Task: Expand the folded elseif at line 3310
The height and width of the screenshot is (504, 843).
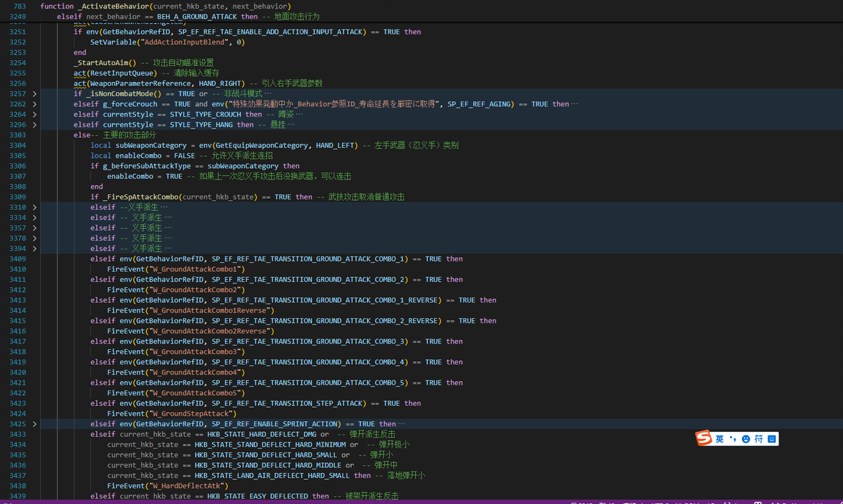Action: pyautogui.click(x=35, y=207)
